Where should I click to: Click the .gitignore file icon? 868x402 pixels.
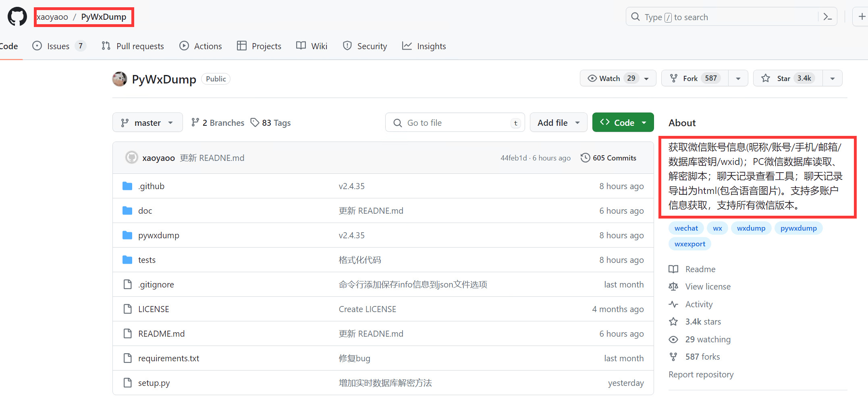pyautogui.click(x=128, y=284)
